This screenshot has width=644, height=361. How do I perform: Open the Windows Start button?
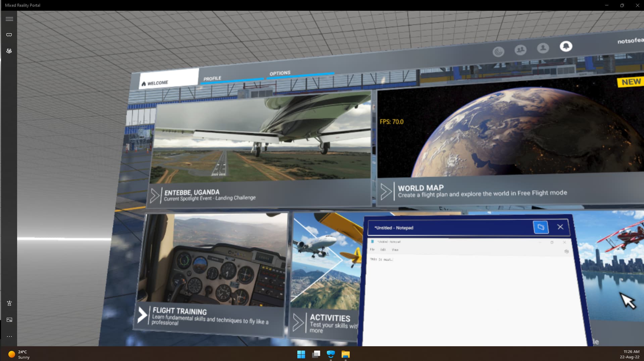pyautogui.click(x=301, y=354)
